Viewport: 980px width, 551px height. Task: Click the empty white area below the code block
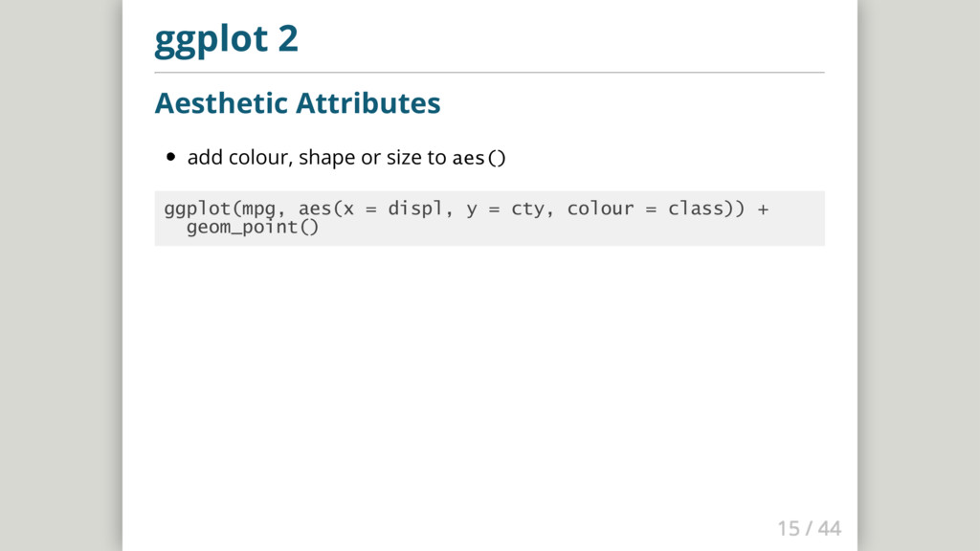489,383
